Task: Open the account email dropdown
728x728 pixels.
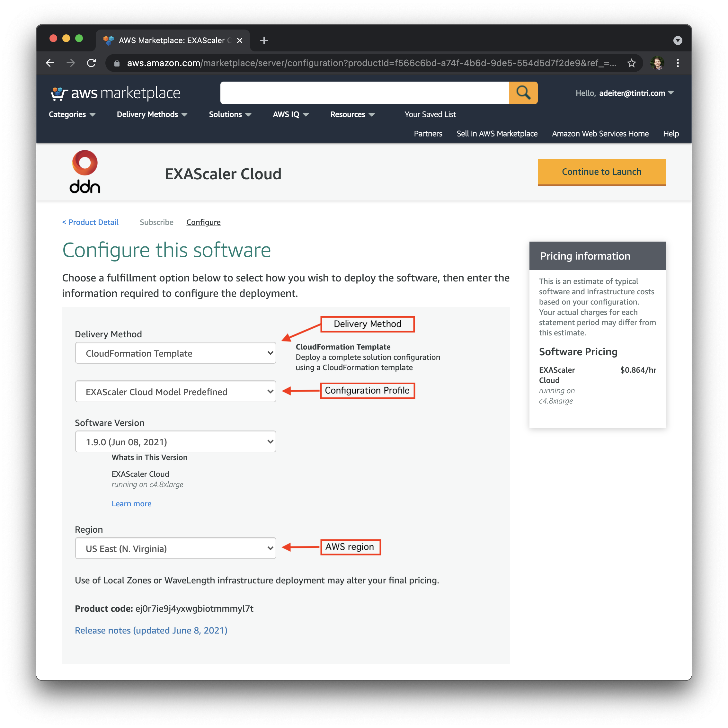Action: coord(636,93)
